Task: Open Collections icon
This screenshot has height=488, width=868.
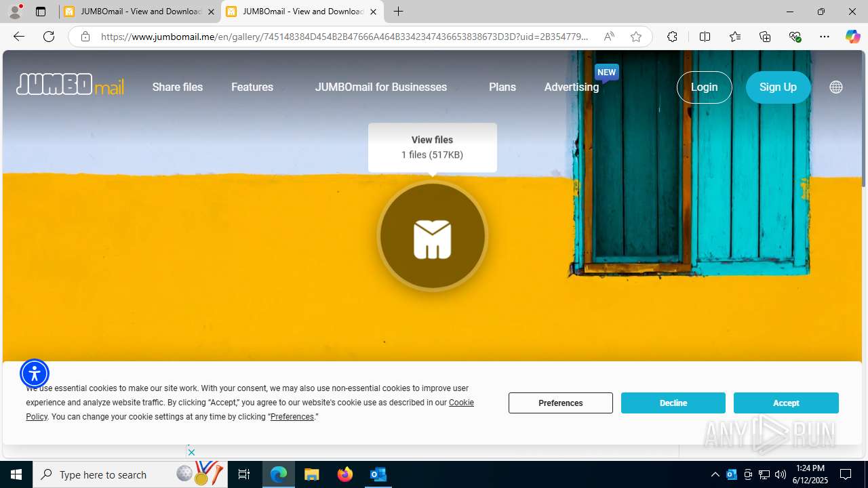Action: (765, 37)
